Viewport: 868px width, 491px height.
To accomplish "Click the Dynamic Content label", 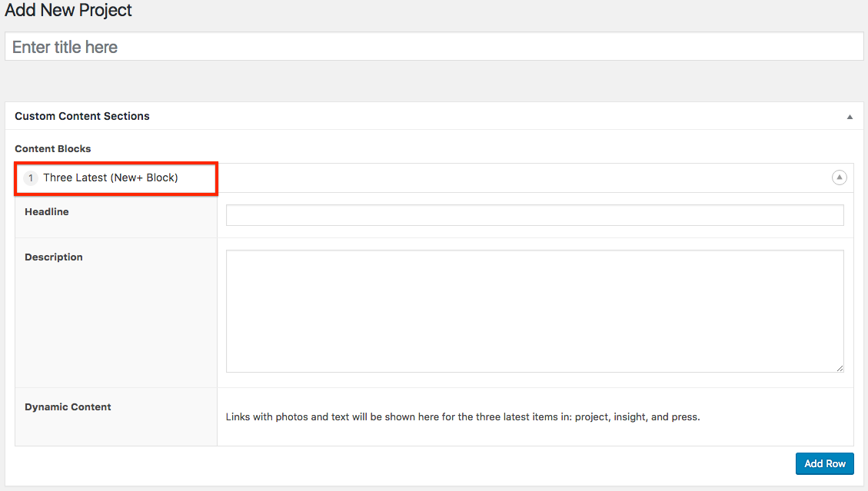I will point(68,406).
